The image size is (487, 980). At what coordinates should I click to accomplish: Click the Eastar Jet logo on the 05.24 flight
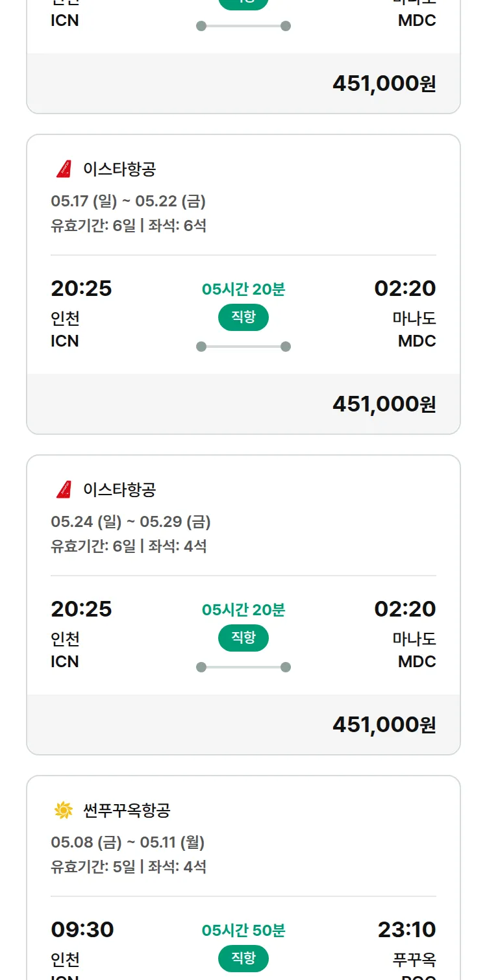coord(64,489)
